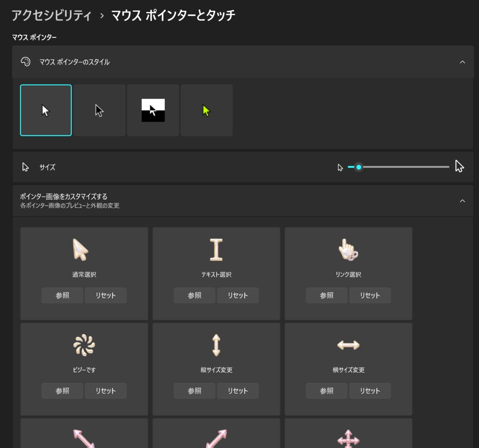Click the pink four-way move arrow preview
Image resolution: width=479 pixels, height=448 pixels.
[348, 439]
